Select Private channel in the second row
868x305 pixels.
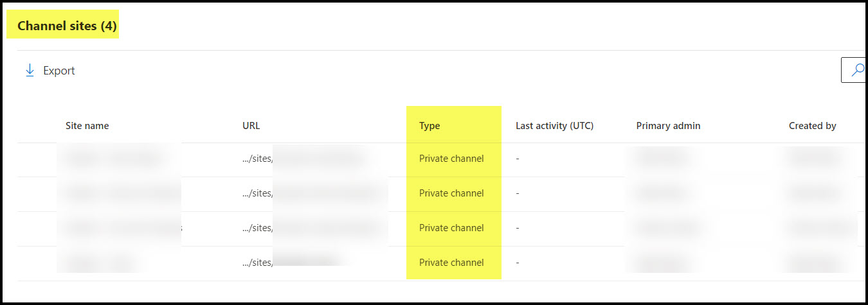[451, 193]
